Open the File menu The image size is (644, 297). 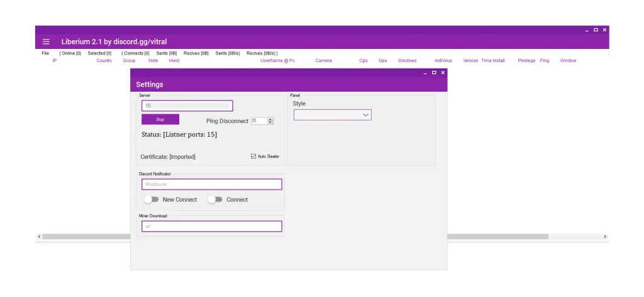click(x=45, y=53)
